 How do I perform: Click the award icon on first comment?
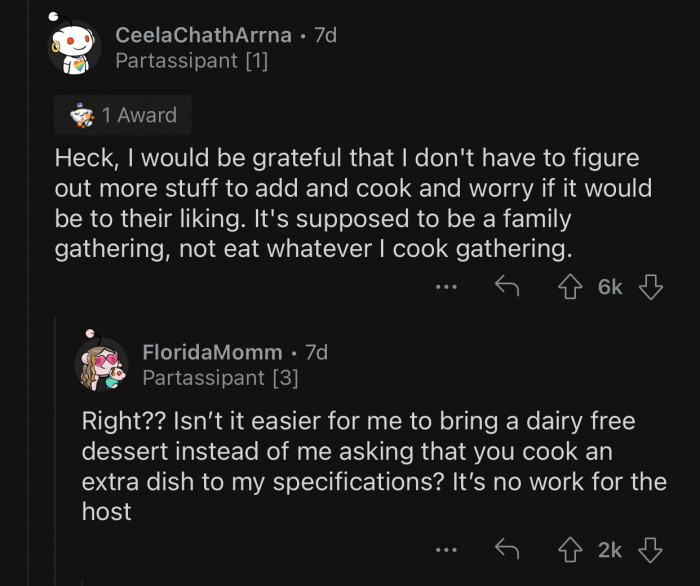click(x=82, y=115)
